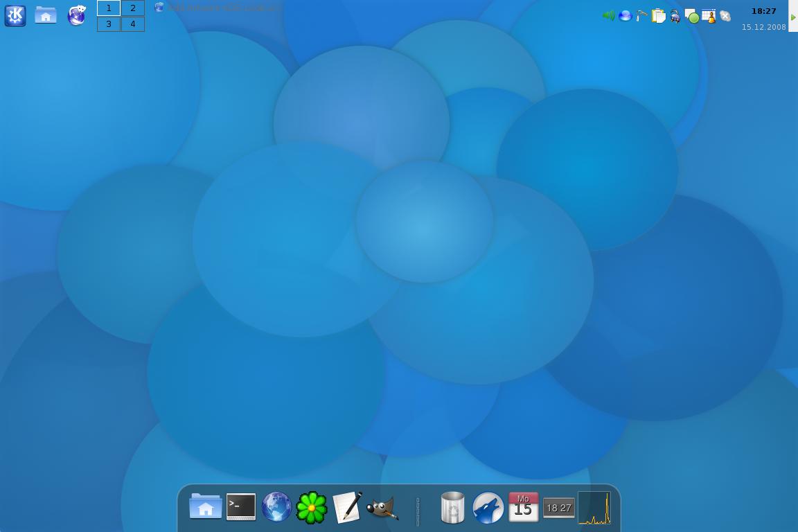This screenshot has height=532, width=798.
Task: Launch Konqueror browser from the top panel
Action: point(77,15)
